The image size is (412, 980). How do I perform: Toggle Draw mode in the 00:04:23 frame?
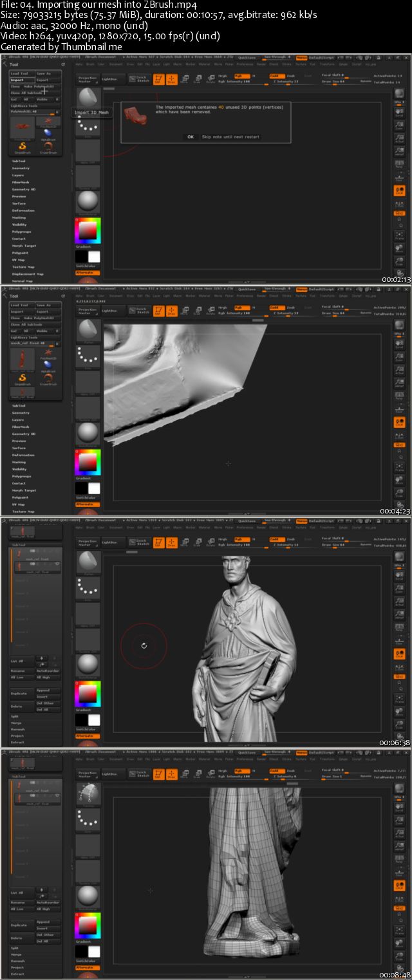pos(172,311)
